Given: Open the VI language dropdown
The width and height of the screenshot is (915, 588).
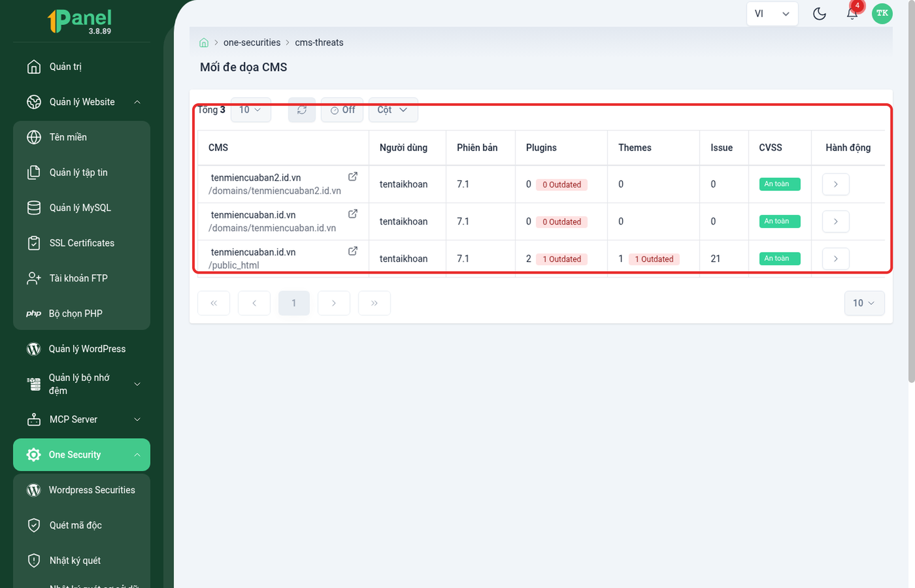Looking at the screenshot, I should tap(773, 13).
